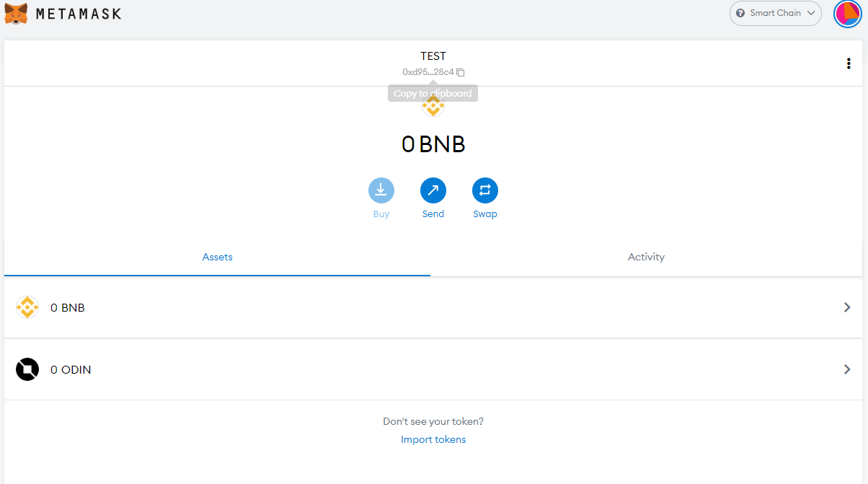The image size is (868, 484).
Task: Select the 0 ODIN asset text
Action: pyautogui.click(x=71, y=370)
